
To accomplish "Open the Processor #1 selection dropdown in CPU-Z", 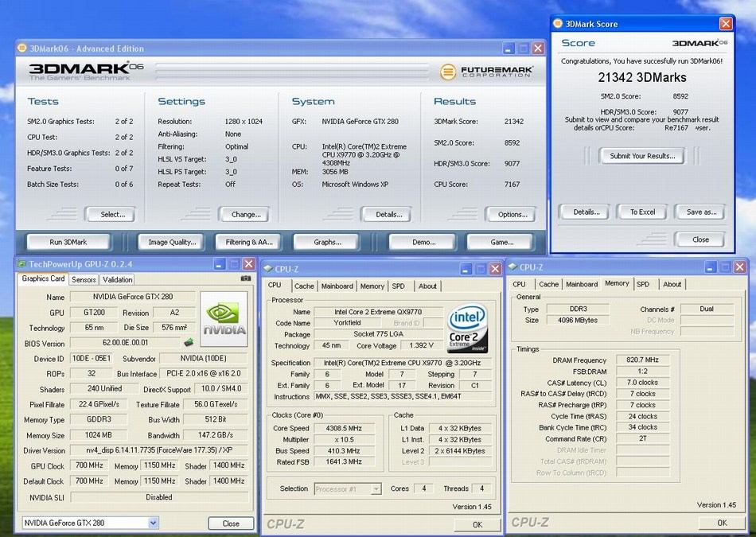I will 376,489.
